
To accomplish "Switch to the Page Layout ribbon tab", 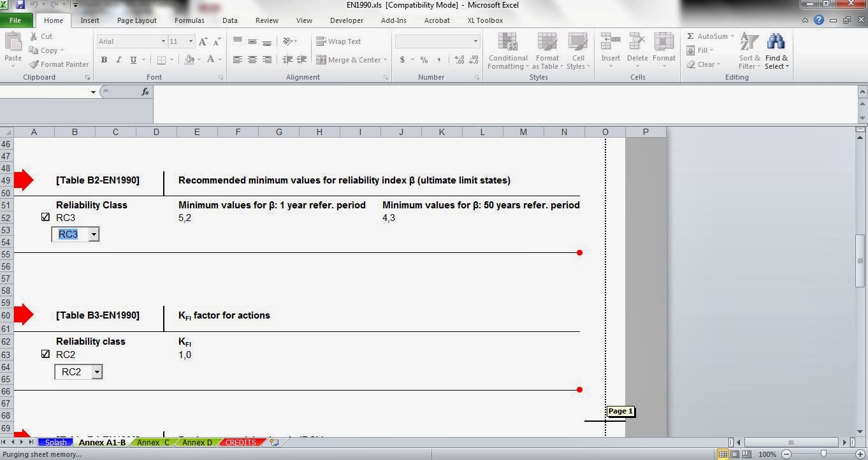I will (x=137, y=20).
